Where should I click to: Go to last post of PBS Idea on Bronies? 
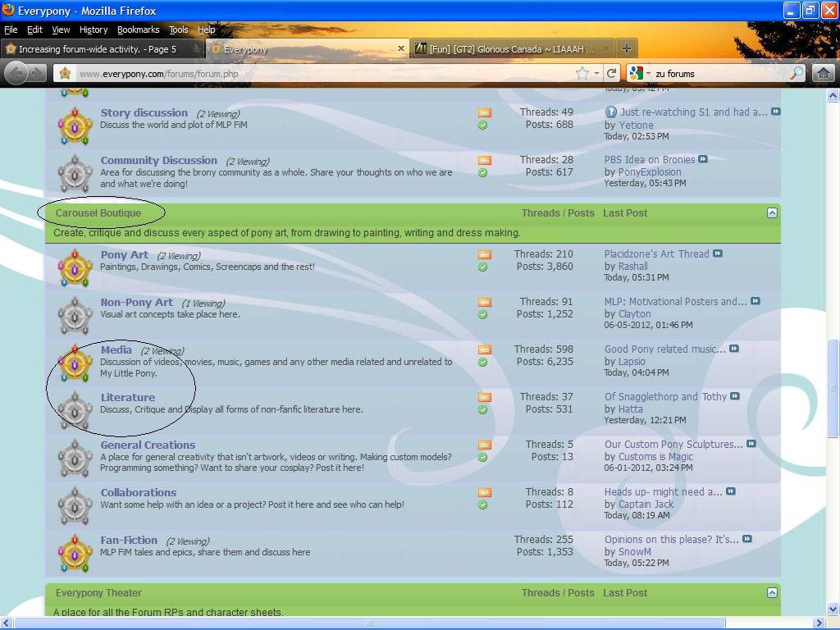703,159
